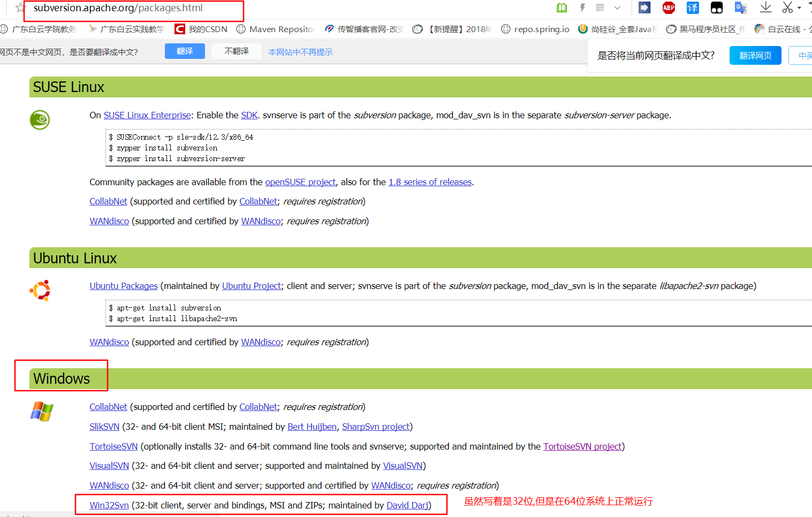Viewport: 812px width, 517px height.
Task: Open the QR code icon
Action: 600,7
